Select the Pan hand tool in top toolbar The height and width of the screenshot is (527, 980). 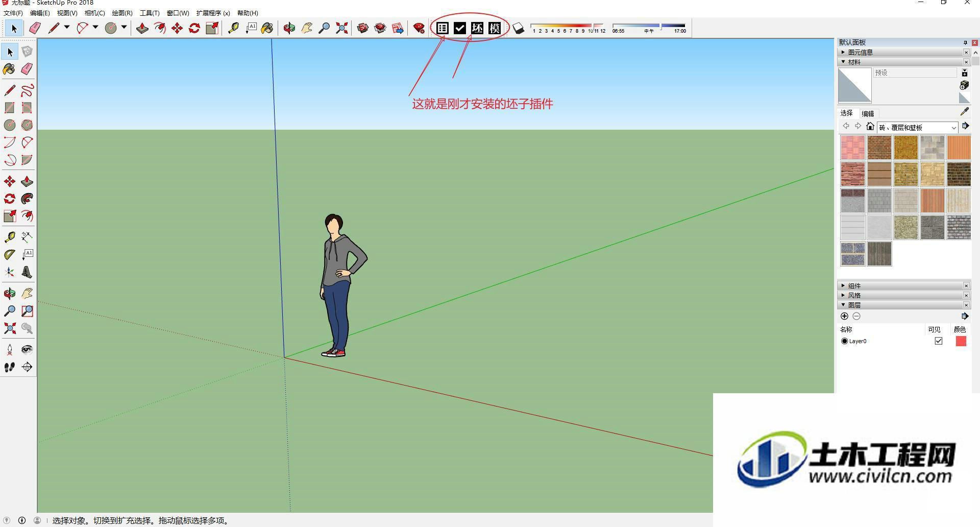(307, 28)
